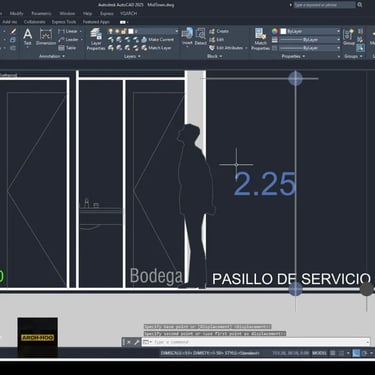This screenshot has height=375, width=375.
Task: Switch to the Express Tools tab
Action: [x=64, y=22]
